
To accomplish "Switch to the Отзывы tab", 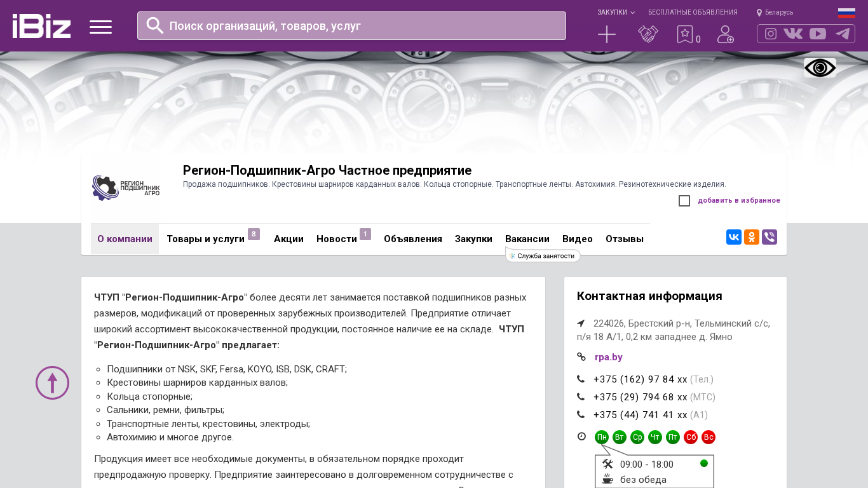I will click(x=624, y=239).
